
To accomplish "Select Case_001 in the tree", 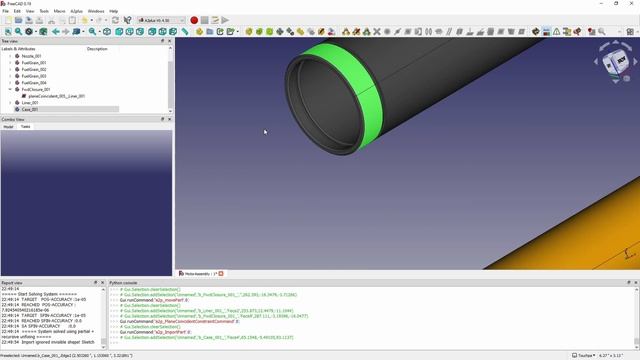I will 29,109.
